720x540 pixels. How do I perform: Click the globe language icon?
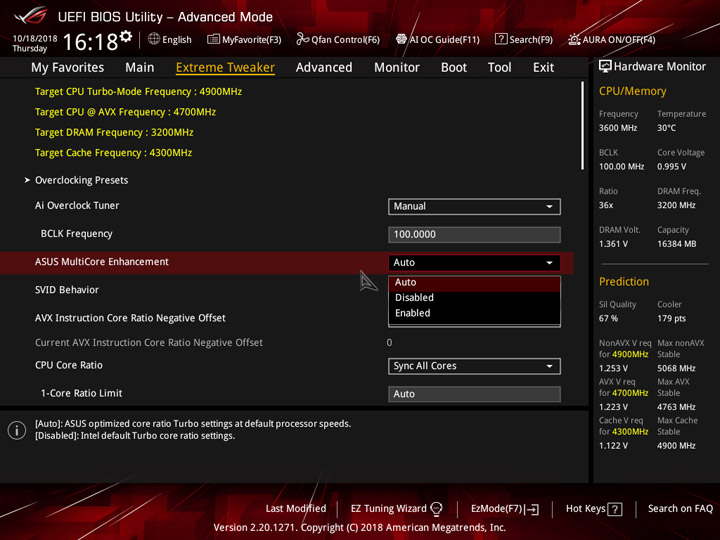(x=154, y=39)
